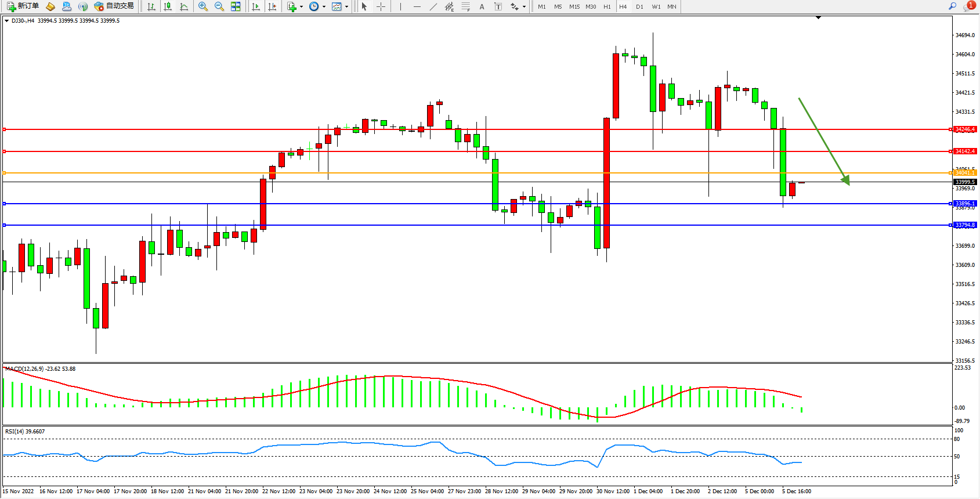Click the tile windows icon
Viewport: 980px width, 499px height.
point(236,6)
